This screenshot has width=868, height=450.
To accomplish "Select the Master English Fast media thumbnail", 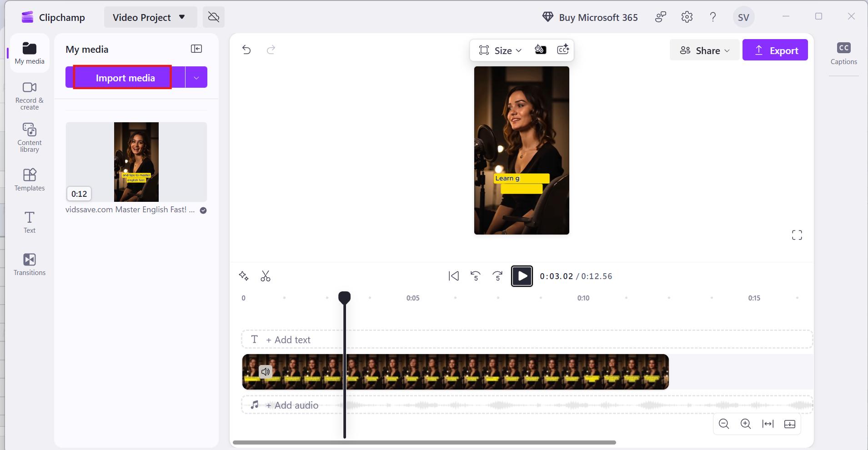I will tap(136, 162).
